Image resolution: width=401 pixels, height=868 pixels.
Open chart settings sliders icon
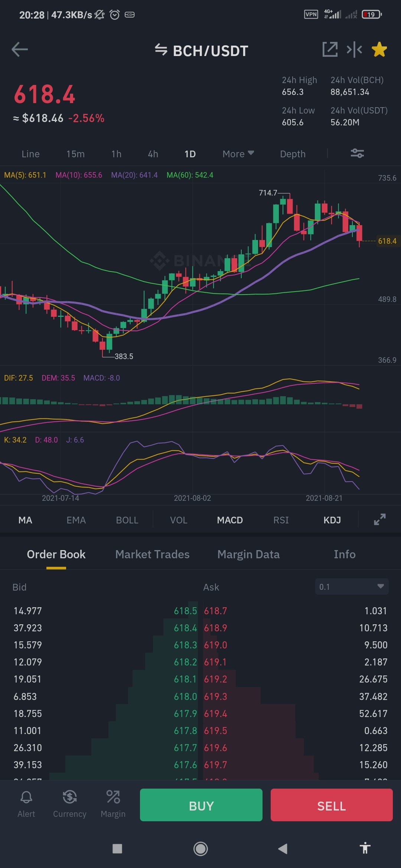point(357,153)
